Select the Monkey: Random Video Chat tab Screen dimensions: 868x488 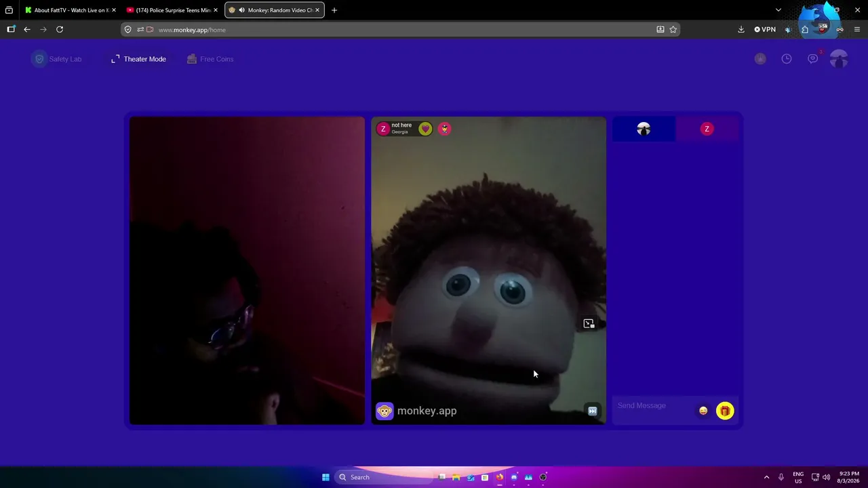[x=275, y=10]
